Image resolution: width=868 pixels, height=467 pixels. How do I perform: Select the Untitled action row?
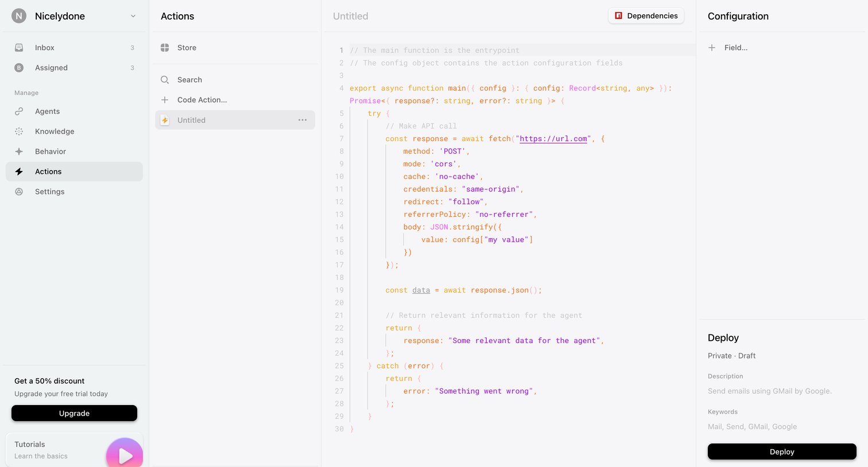(235, 120)
